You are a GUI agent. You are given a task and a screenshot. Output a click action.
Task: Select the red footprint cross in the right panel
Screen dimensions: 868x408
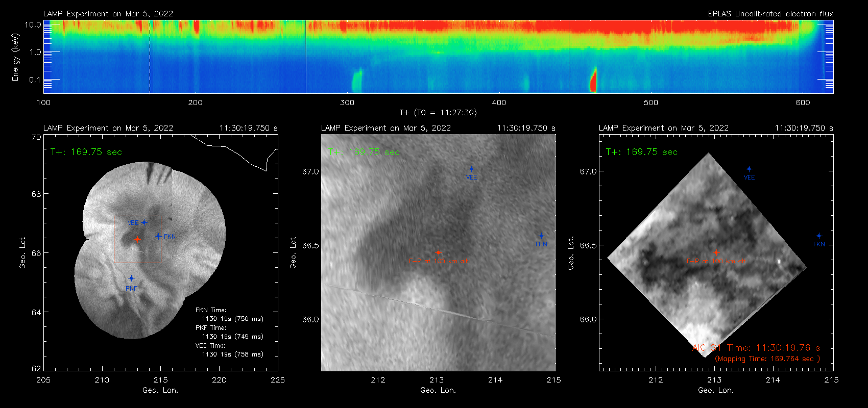[x=716, y=252]
